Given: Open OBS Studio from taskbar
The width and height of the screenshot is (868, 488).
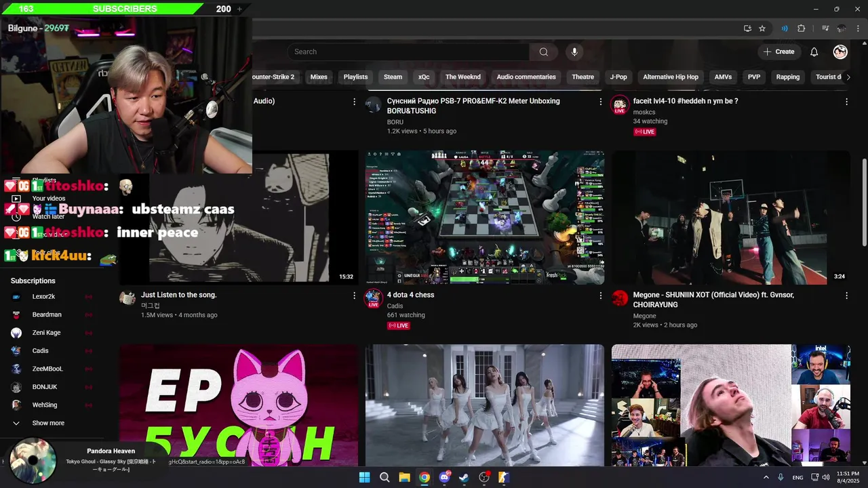Looking at the screenshot, I should pos(484,477).
